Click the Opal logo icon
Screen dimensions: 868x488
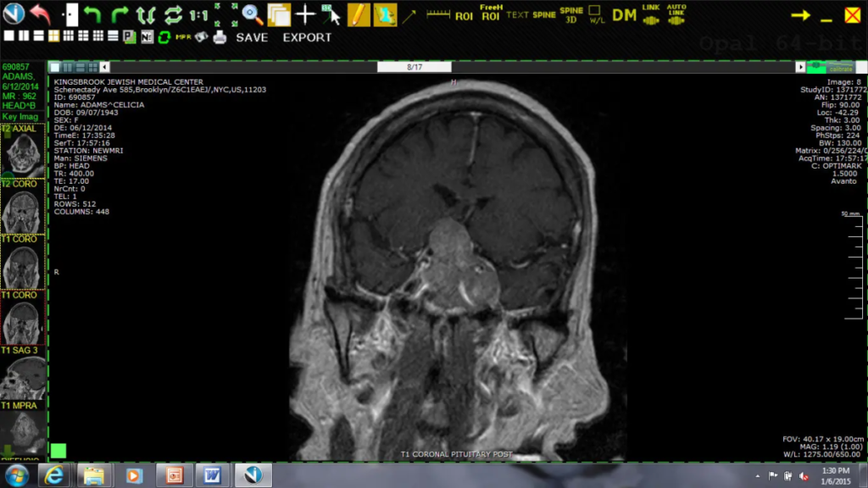[x=14, y=14]
